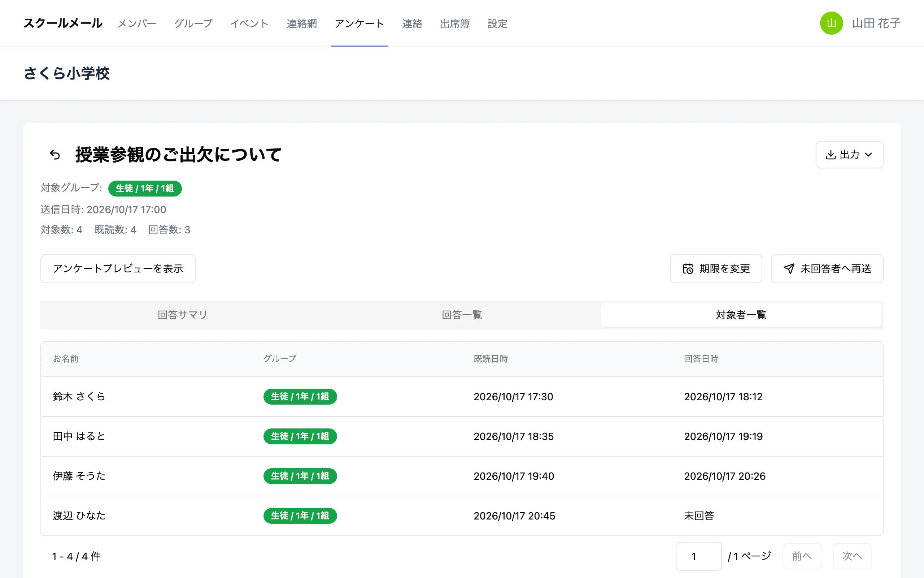Open the 連絡網 nav item

302,24
